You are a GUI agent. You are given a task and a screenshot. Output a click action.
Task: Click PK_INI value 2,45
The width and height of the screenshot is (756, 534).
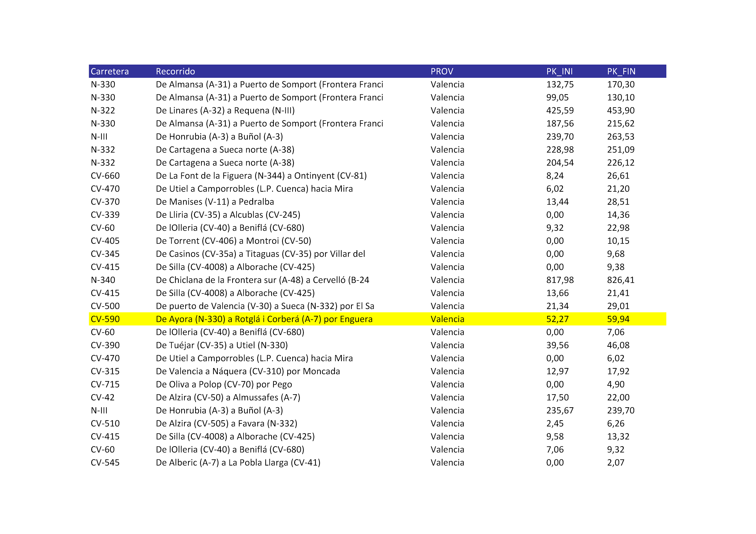click(555, 424)
